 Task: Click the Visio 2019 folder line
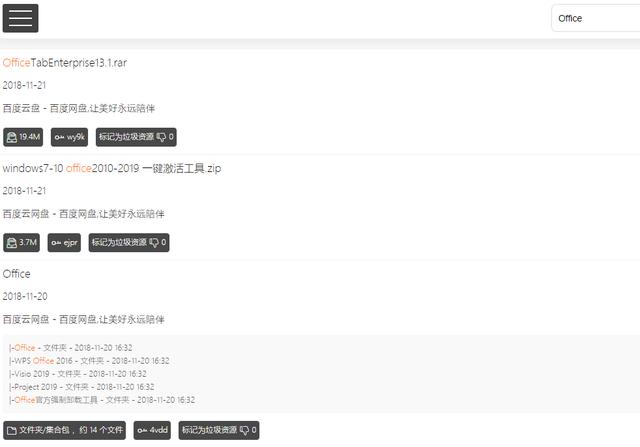pyautogui.click(x=78, y=374)
